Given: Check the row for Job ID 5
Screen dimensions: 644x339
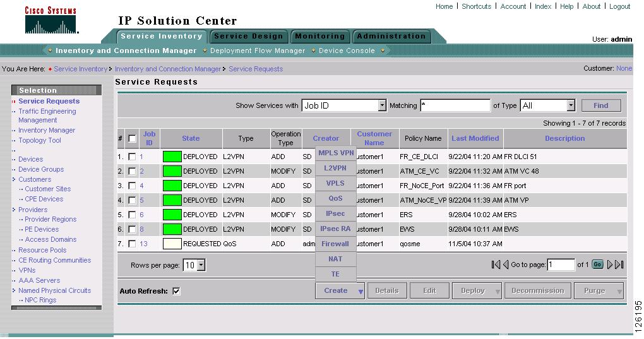Looking at the screenshot, I should click(132, 200).
